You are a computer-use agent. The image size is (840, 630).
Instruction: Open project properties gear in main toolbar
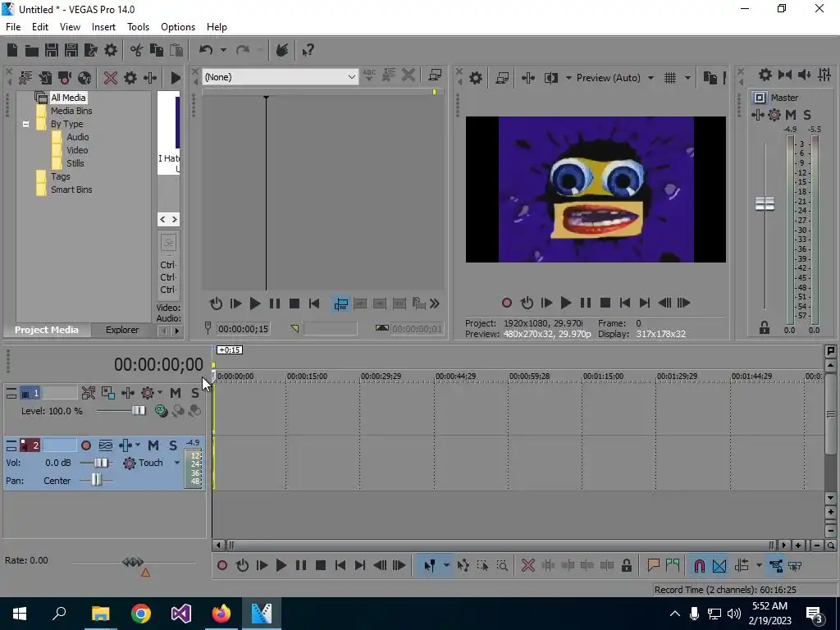click(111, 50)
